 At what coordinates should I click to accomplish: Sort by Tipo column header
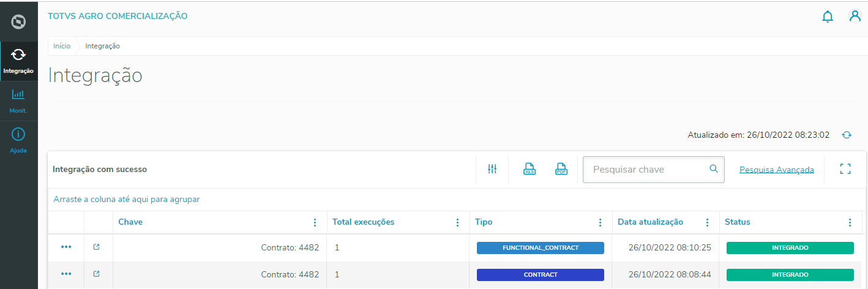coord(484,222)
